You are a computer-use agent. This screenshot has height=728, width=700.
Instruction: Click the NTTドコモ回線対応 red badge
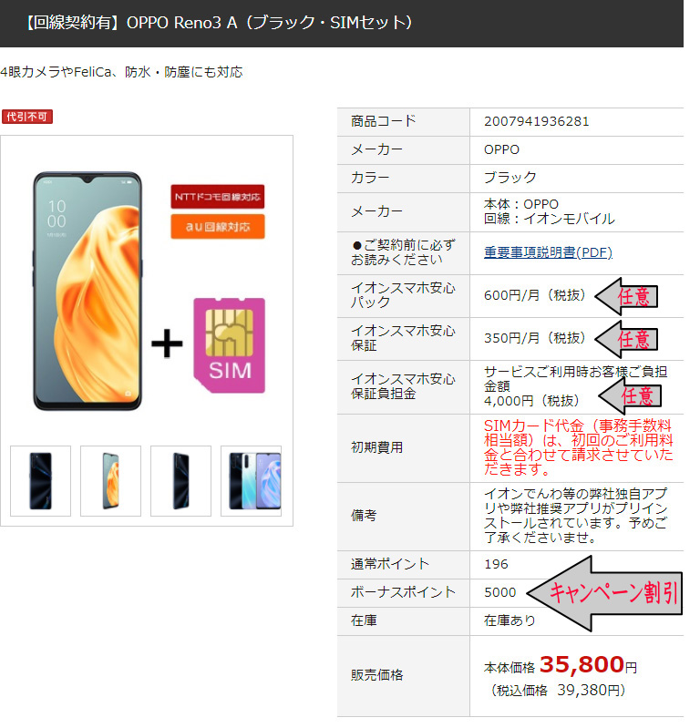218,197
